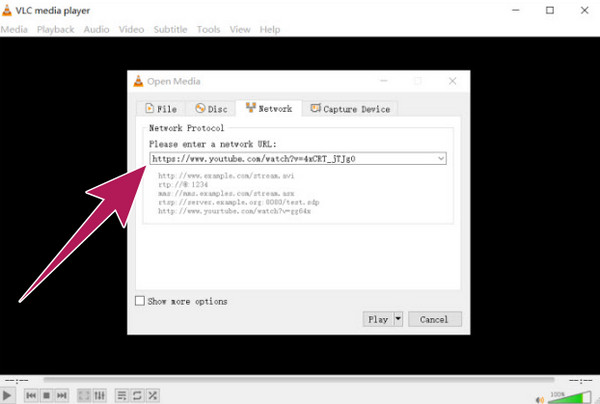
Task: Click the Play button in Open Media
Action: (x=378, y=319)
